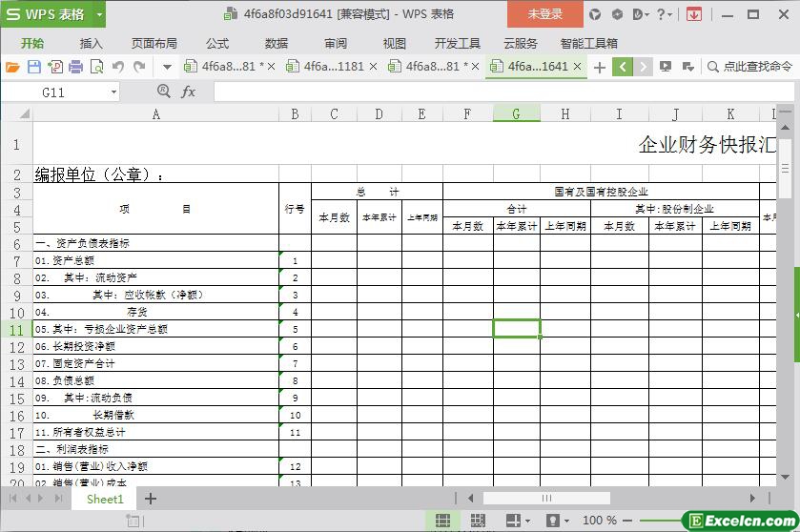Open the WPS D-icon dropdown in title bar

(641, 14)
